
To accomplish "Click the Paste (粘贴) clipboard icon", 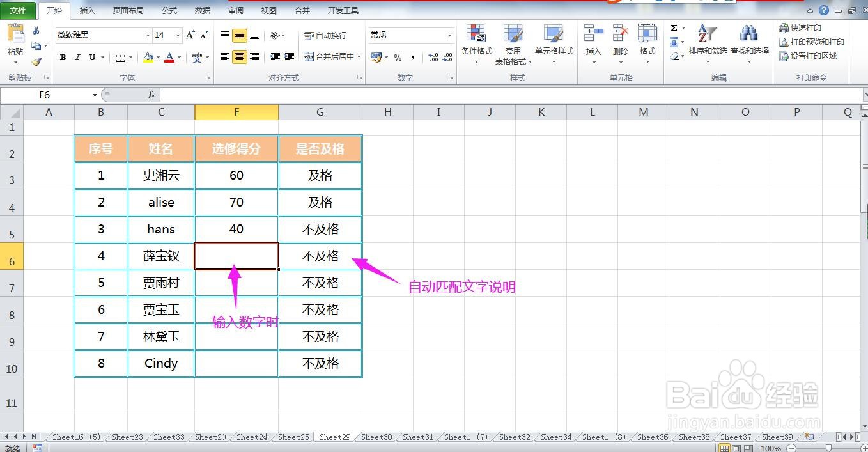I will [x=15, y=35].
